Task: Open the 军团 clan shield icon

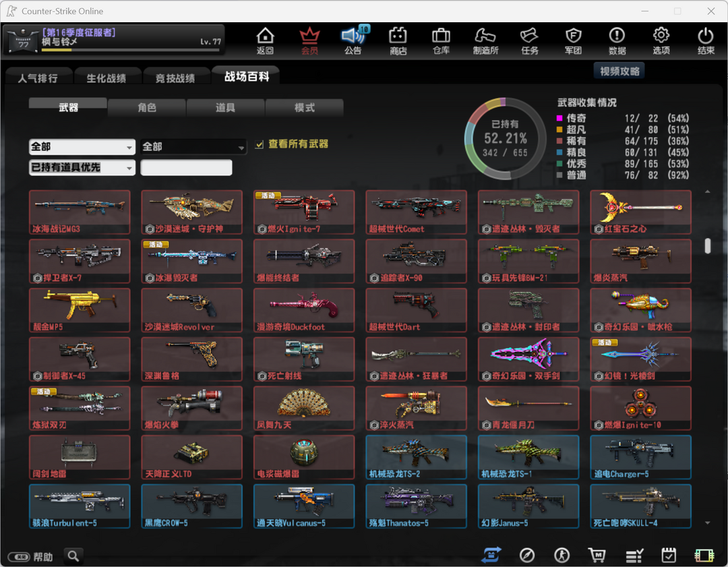Action: pos(574,41)
